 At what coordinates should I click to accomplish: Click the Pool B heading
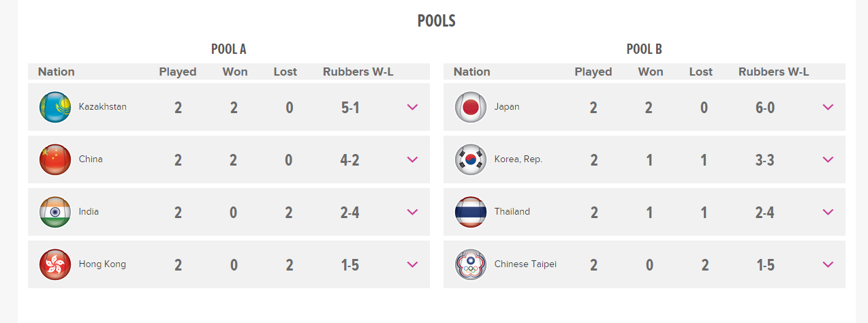pyautogui.click(x=644, y=49)
